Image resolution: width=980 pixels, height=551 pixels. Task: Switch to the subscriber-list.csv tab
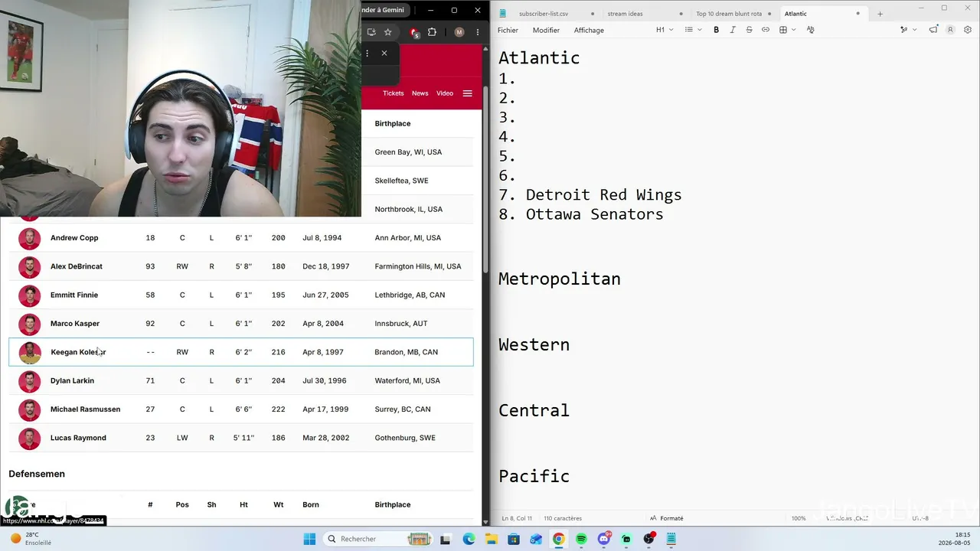pos(544,14)
